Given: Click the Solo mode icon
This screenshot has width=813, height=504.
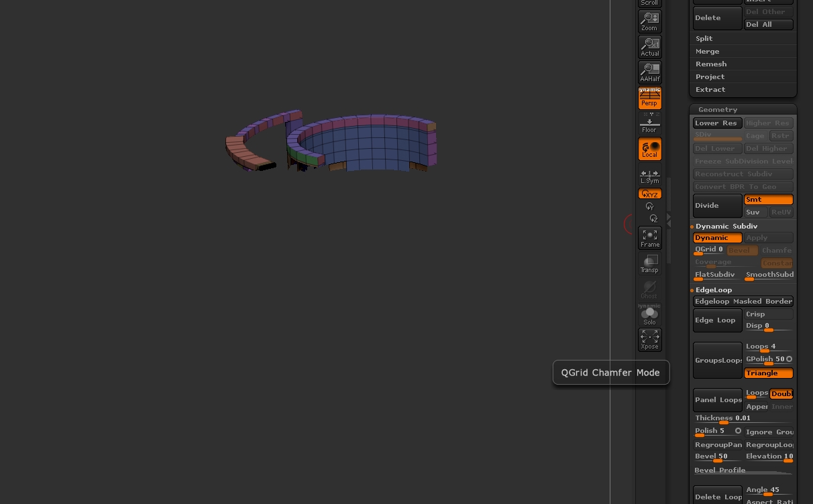Looking at the screenshot, I should (649, 314).
